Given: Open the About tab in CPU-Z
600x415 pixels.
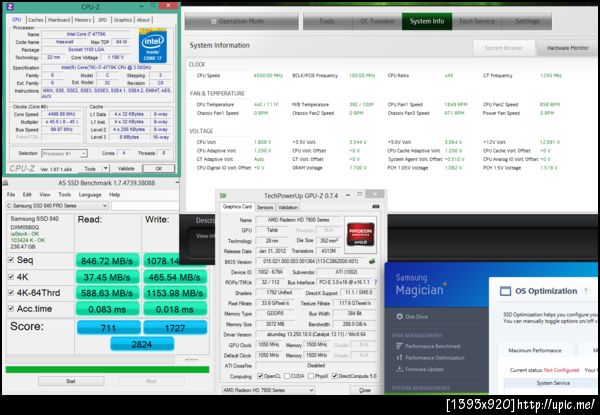Looking at the screenshot, I should pyautogui.click(x=143, y=20).
